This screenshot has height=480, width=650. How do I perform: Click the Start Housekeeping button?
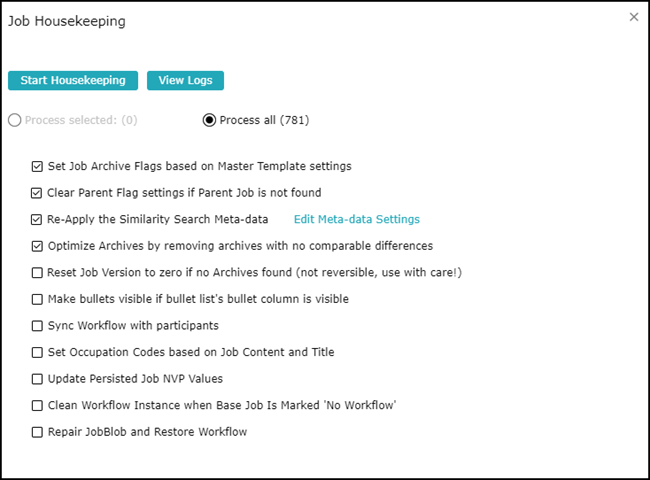point(73,80)
